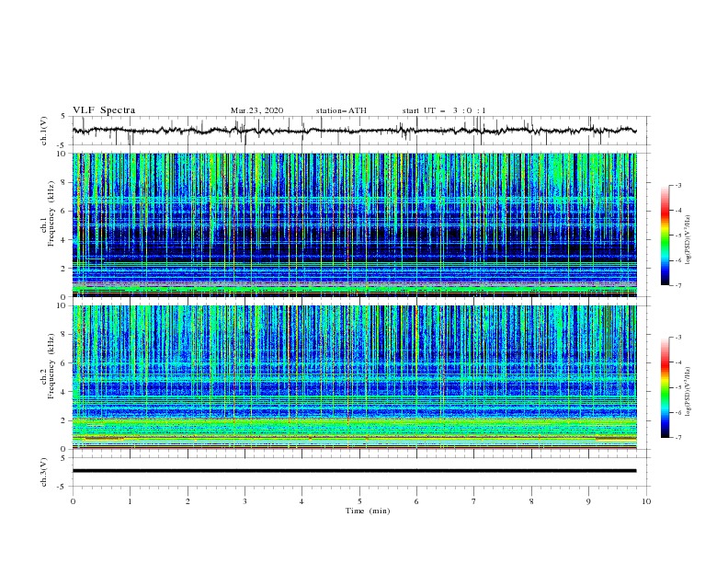728x563 pixels.
Task: Click inside the ch.2 spectrogram panel
Action: 354,377
